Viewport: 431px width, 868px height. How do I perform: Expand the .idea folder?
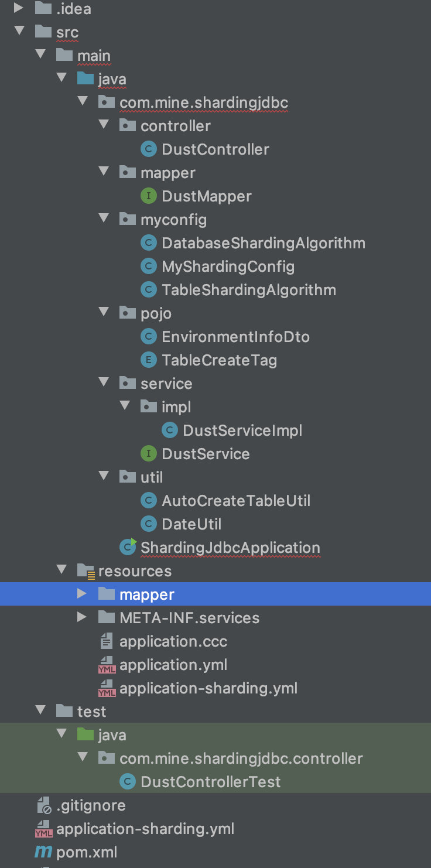pyautogui.click(x=19, y=8)
